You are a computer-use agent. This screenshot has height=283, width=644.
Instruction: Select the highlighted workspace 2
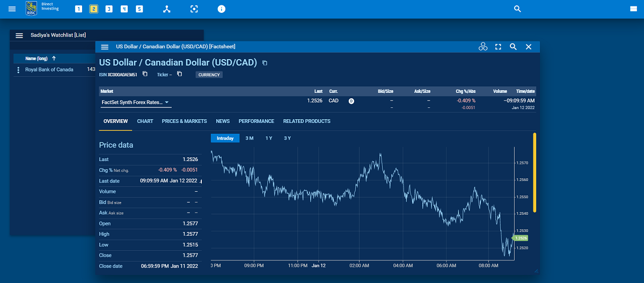[x=93, y=9]
